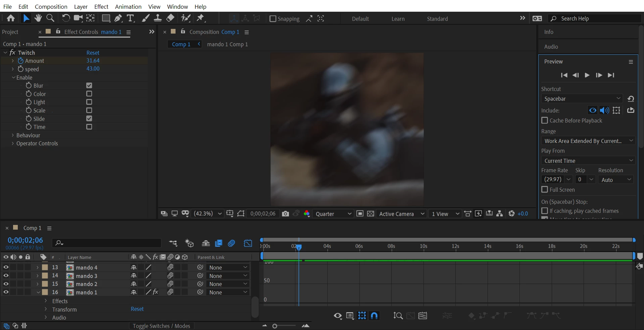
Task: Toggle the graph Snap magnet icon
Action: [x=374, y=316]
